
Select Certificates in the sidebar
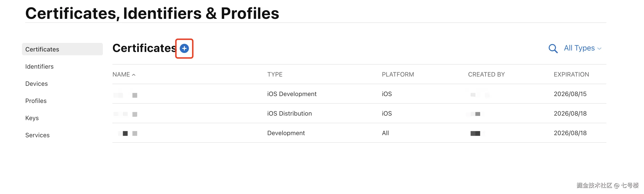(x=42, y=49)
